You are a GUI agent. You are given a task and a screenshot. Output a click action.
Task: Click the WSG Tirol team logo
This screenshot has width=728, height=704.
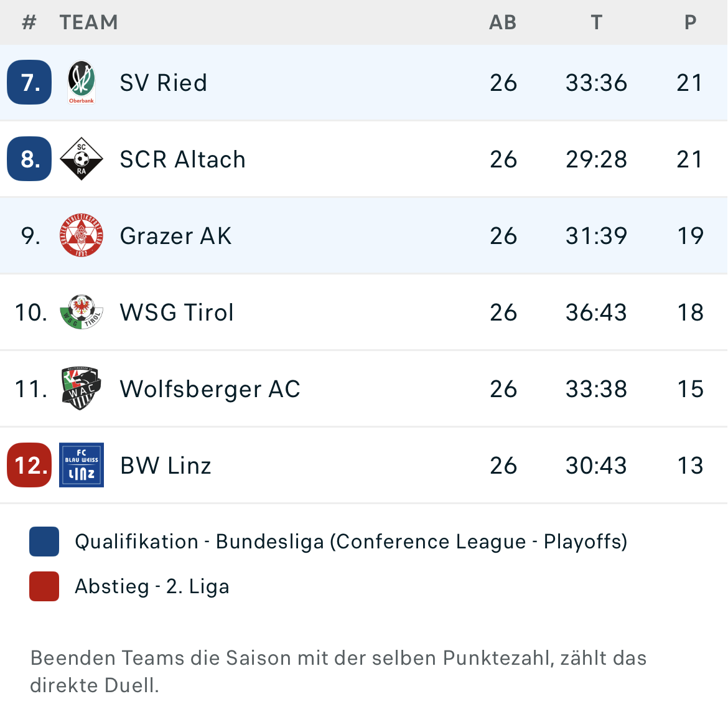[82, 312]
